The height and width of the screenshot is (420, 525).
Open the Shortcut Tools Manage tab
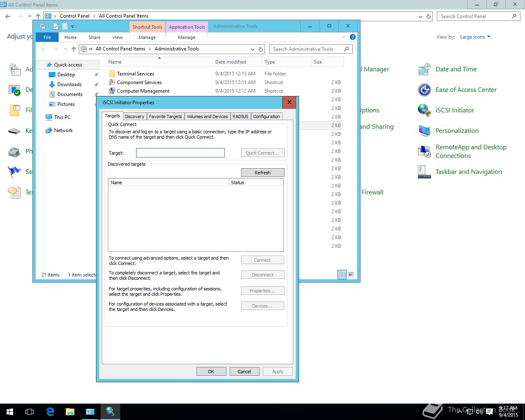pyautogui.click(x=147, y=37)
